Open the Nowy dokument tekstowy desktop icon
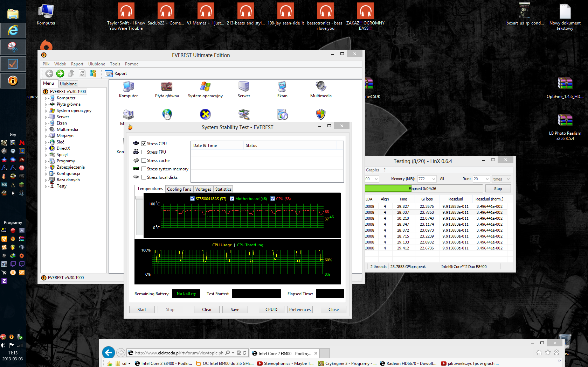Image resolution: width=588 pixels, height=367 pixels. [565, 17]
